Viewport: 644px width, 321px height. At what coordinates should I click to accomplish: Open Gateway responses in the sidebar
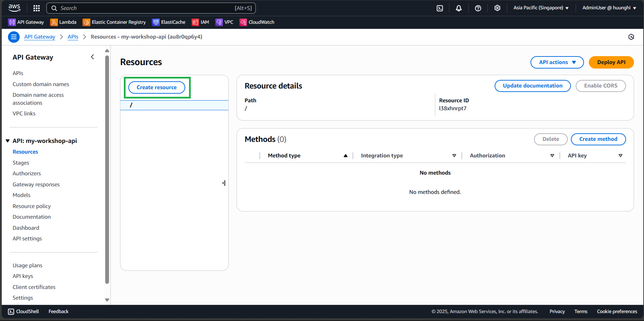pos(36,185)
